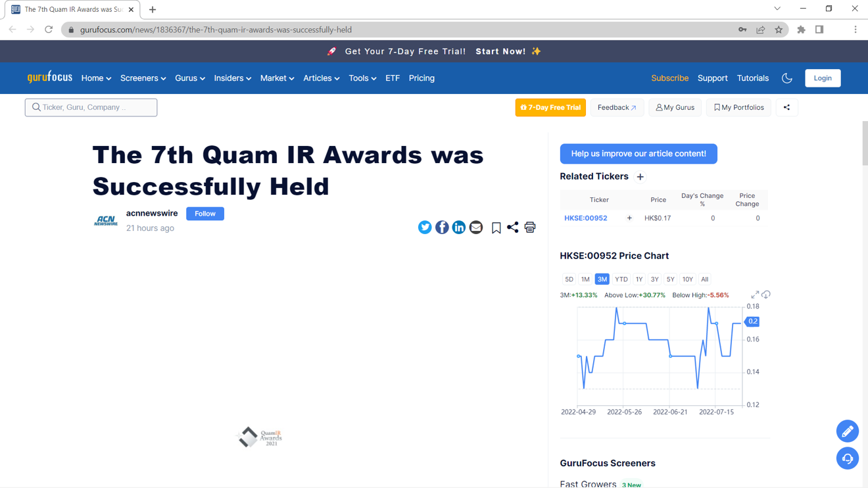Focus the Ticker, Guru, Company search box
Image resolution: width=868 pixels, height=488 pixels.
click(x=91, y=107)
